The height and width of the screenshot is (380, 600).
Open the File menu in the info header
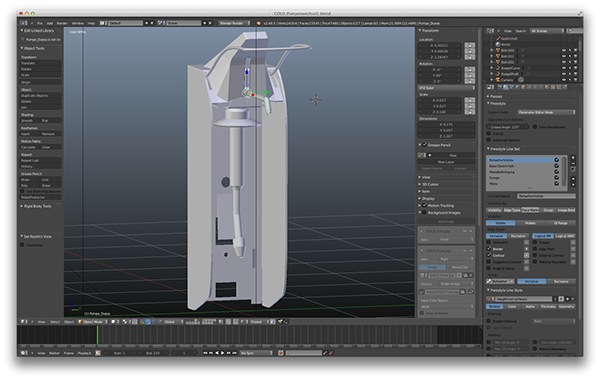tap(40, 23)
